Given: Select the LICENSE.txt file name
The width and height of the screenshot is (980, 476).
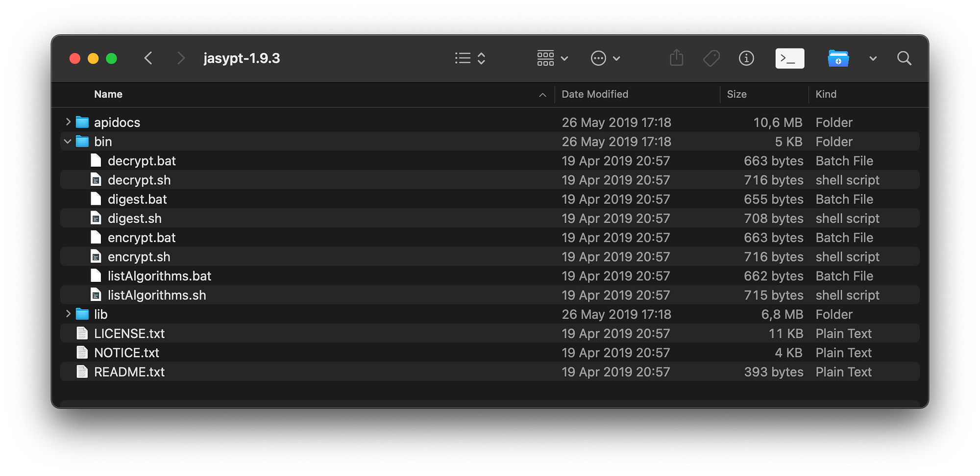Looking at the screenshot, I should pos(129,333).
